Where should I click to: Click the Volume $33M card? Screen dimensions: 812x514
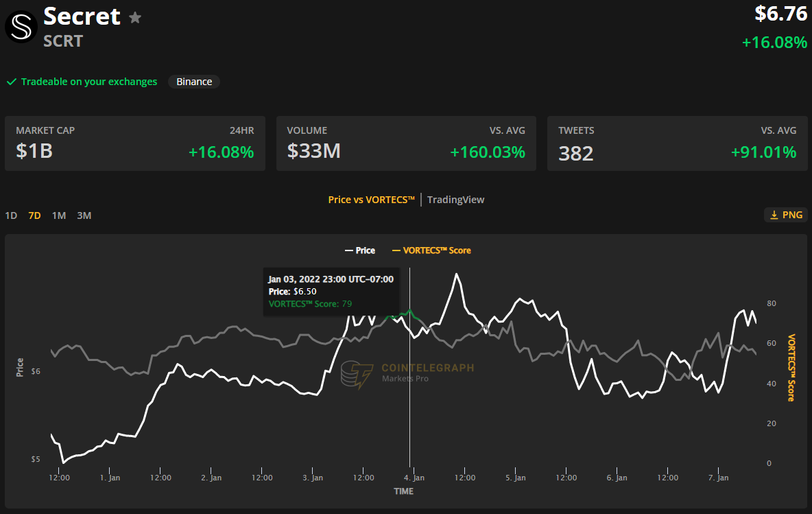point(406,143)
